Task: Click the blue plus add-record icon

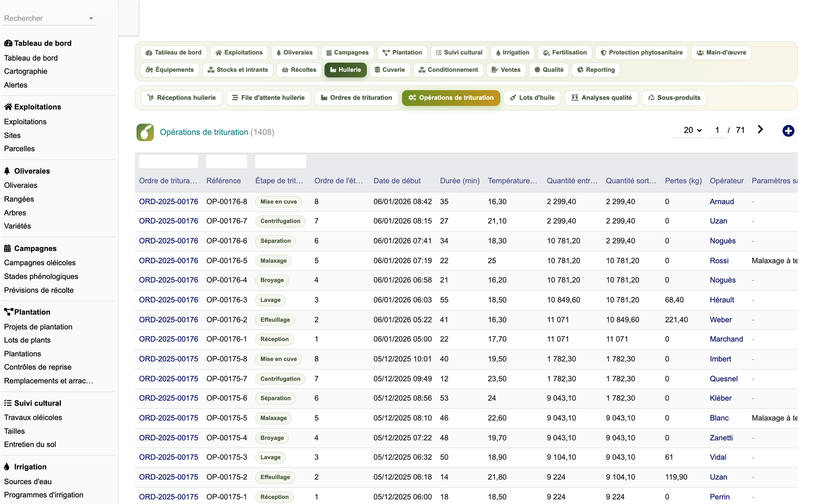Action: click(x=788, y=131)
